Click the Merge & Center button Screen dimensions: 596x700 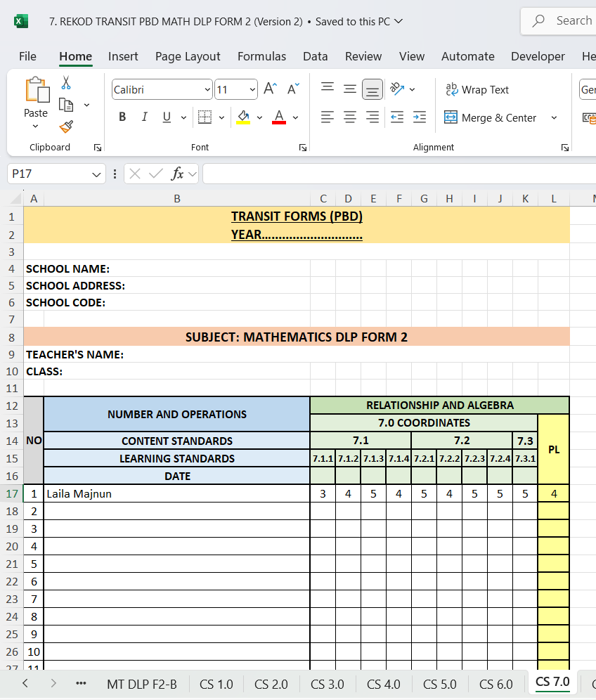(490, 118)
